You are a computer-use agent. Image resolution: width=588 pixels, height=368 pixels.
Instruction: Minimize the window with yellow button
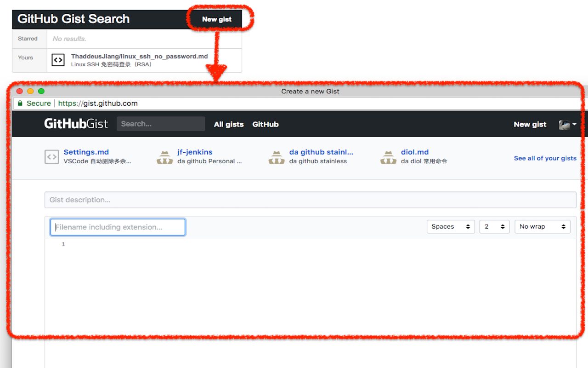(x=30, y=91)
